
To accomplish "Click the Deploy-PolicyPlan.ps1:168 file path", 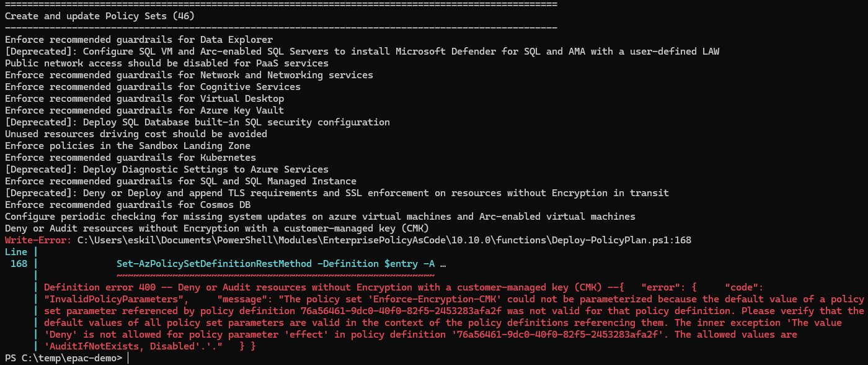I will (384, 240).
